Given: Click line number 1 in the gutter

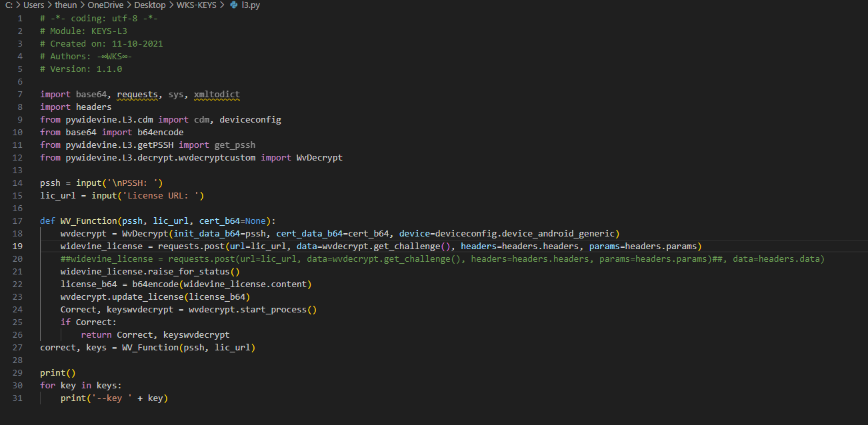Looking at the screenshot, I should click(x=20, y=18).
